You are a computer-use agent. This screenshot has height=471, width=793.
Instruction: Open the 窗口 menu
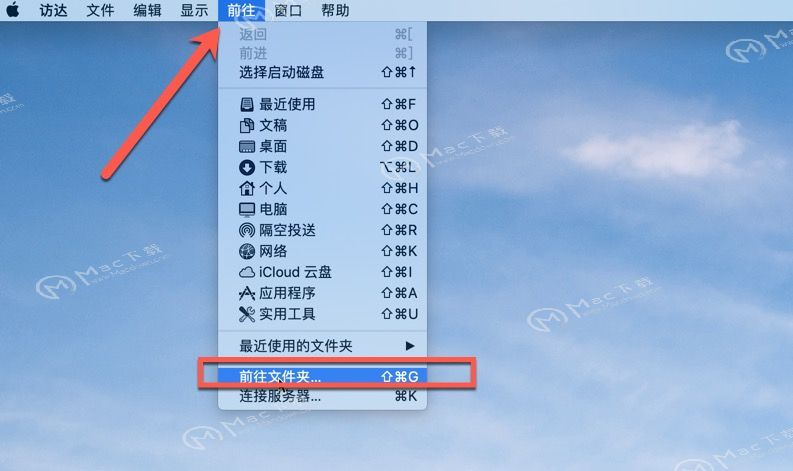288,10
